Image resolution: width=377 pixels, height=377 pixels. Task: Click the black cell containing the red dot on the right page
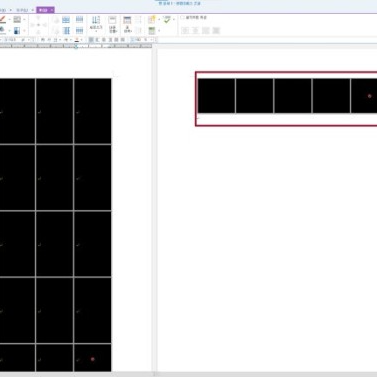pyautogui.click(x=364, y=96)
